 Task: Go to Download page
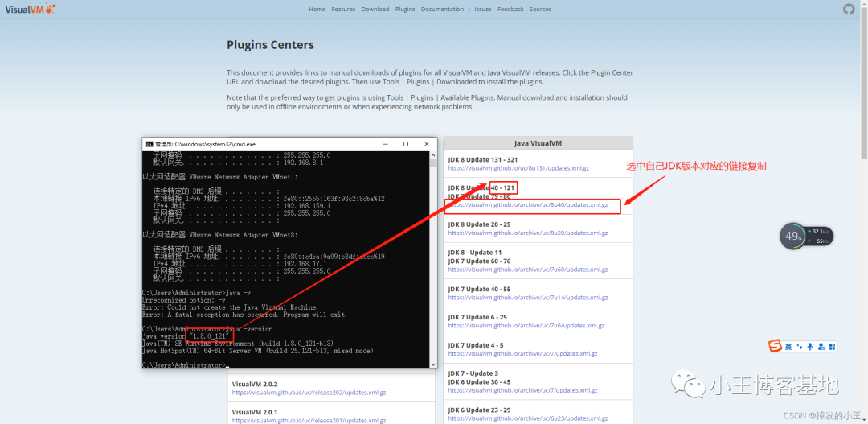pyautogui.click(x=375, y=9)
